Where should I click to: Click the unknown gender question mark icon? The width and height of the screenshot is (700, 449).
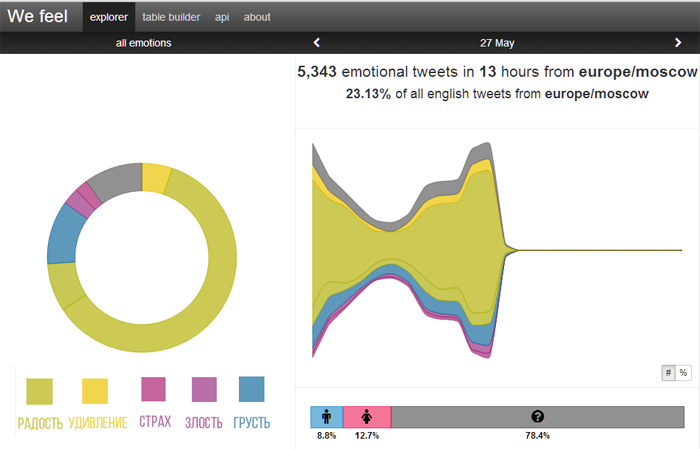[x=537, y=417]
